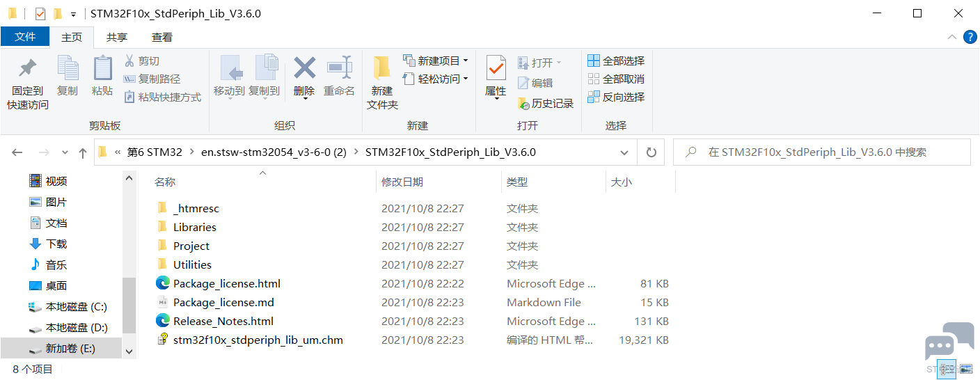Click the Edit (编辑) button in ribbon

click(x=535, y=83)
